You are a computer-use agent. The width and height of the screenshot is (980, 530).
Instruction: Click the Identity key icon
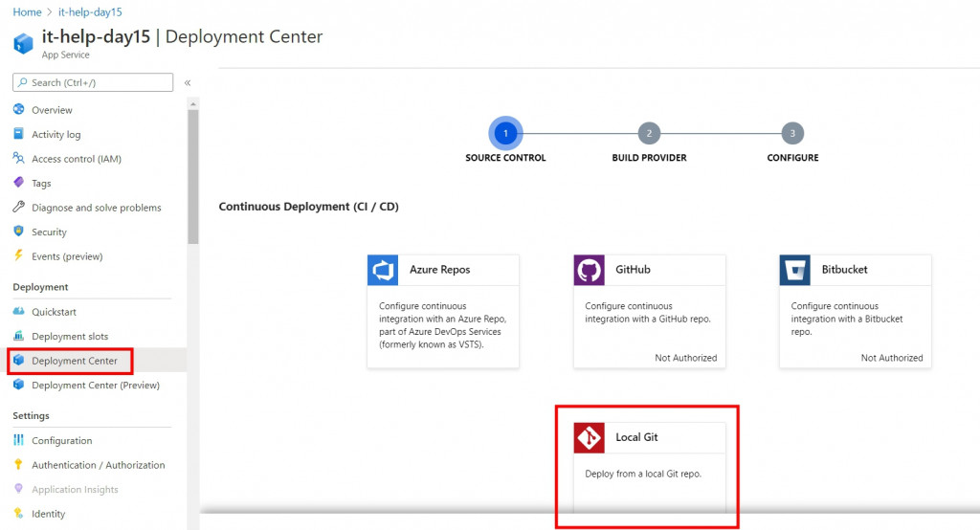(x=19, y=513)
